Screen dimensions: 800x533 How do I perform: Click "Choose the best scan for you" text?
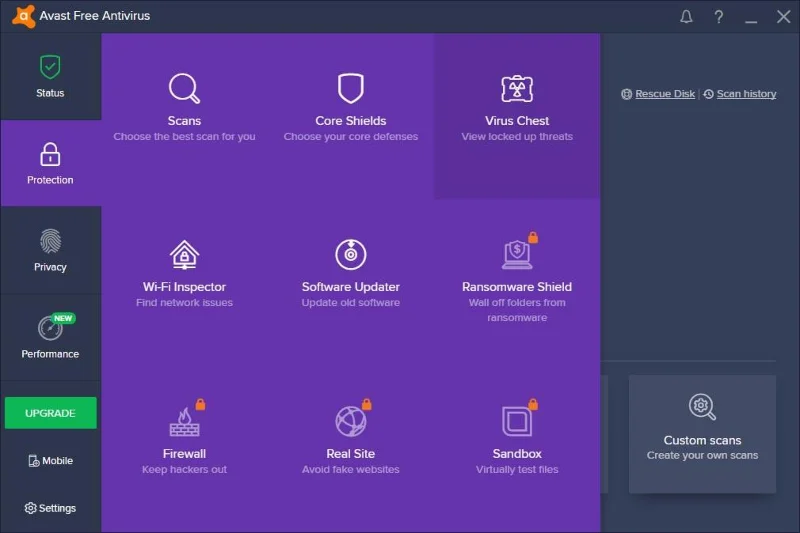point(184,137)
